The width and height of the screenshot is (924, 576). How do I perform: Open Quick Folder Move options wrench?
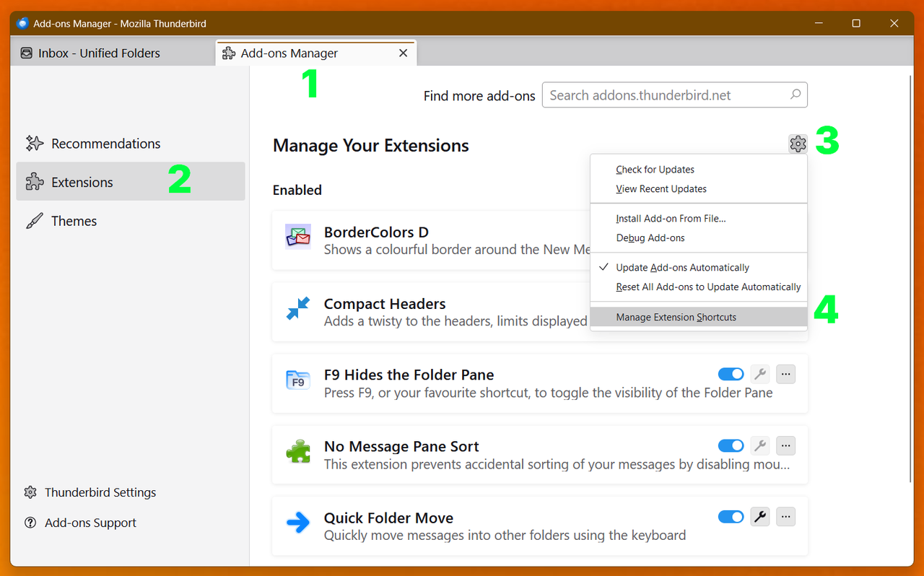coord(759,517)
